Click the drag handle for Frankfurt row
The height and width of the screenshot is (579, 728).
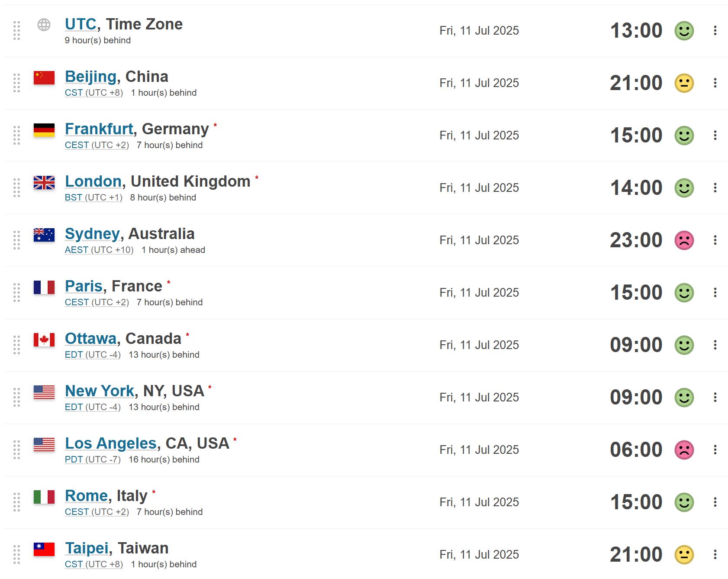pyautogui.click(x=16, y=136)
